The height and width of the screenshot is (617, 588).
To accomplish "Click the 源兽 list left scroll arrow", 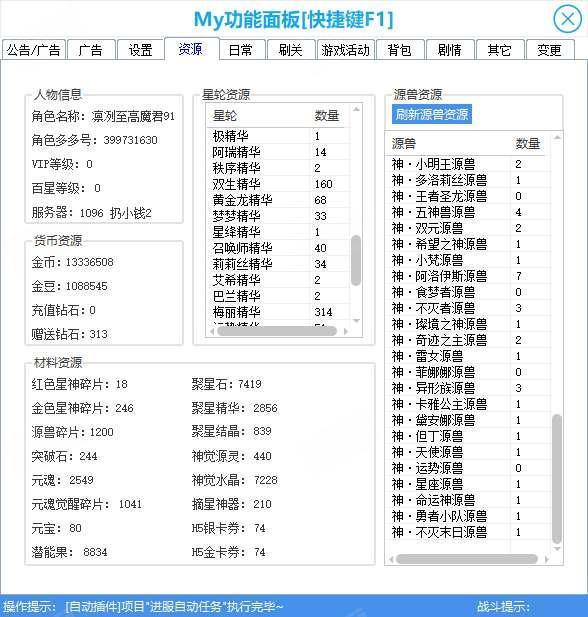I will [391, 559].
